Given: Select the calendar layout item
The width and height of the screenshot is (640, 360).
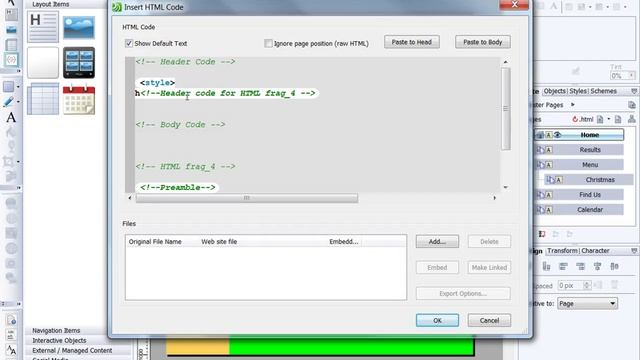Looking at the screenshot, I should [x=79, y=99].
